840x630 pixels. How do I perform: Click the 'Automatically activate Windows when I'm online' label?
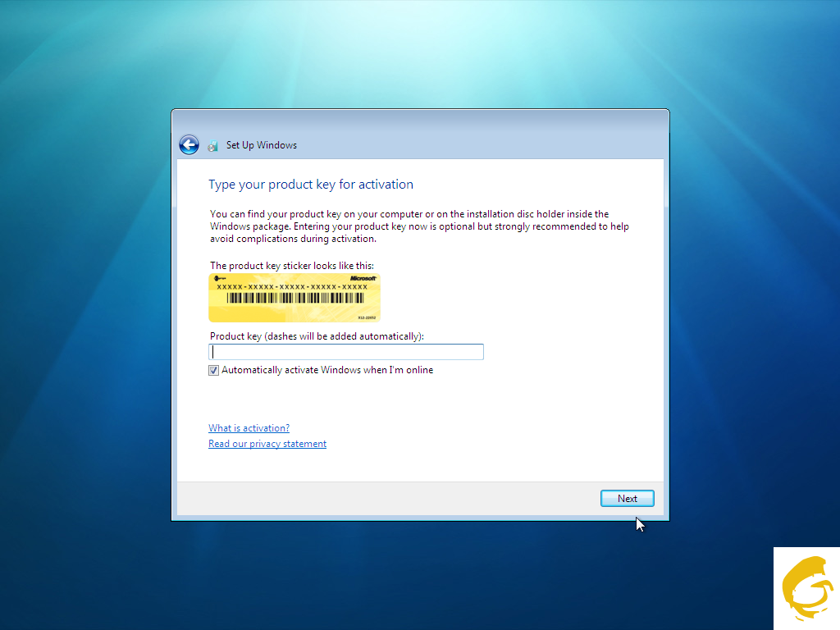coord(326,370)
